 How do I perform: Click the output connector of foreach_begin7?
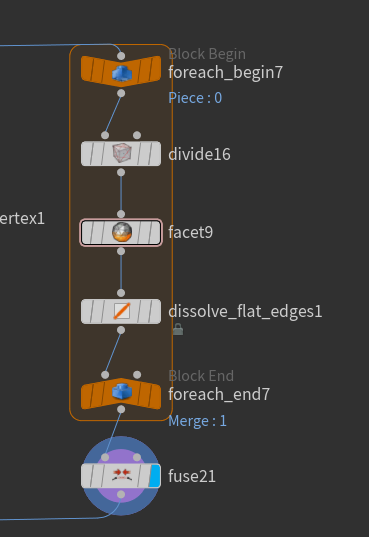tap(121, 93)
